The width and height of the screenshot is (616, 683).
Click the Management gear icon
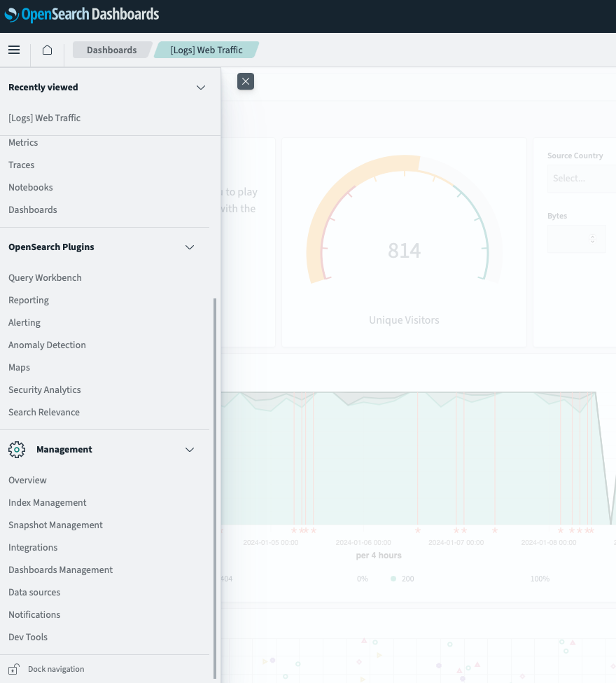[17, 450]
